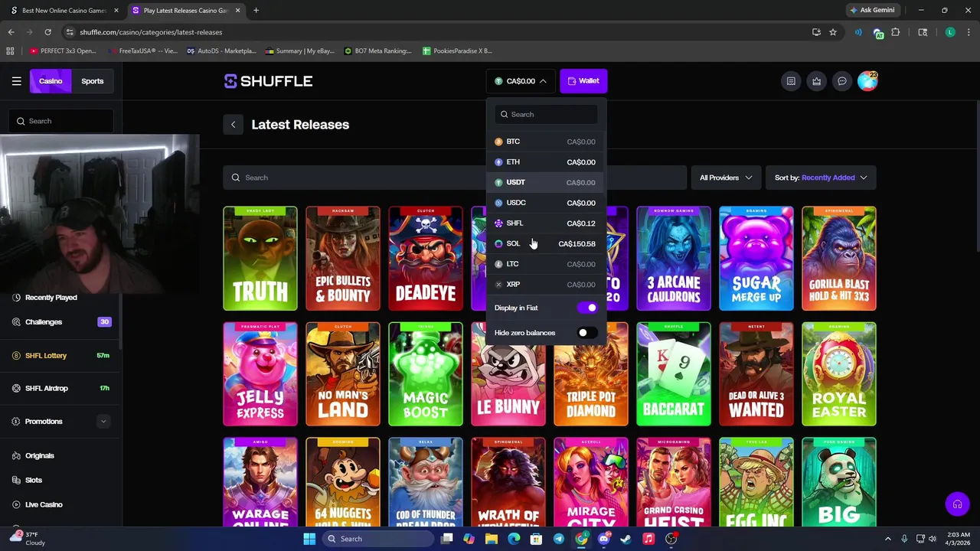980x551 pixels.
Task: Select USDC currency row
Action: (x=545, y=203)
